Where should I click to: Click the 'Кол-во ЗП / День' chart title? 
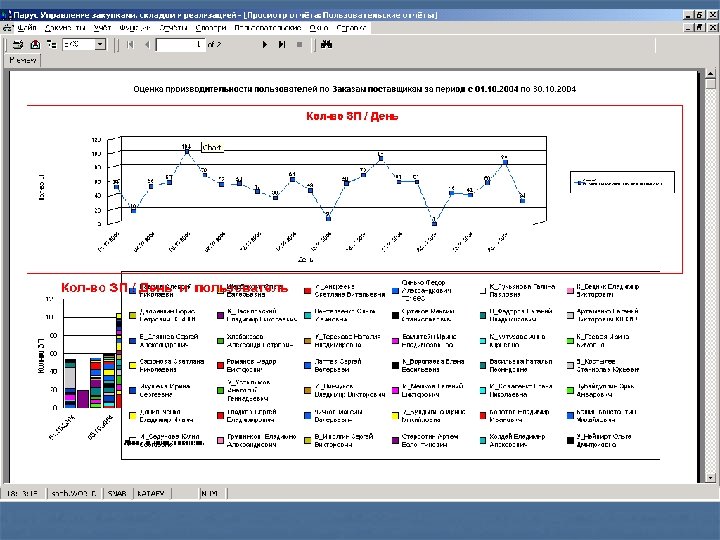point(352,116)
